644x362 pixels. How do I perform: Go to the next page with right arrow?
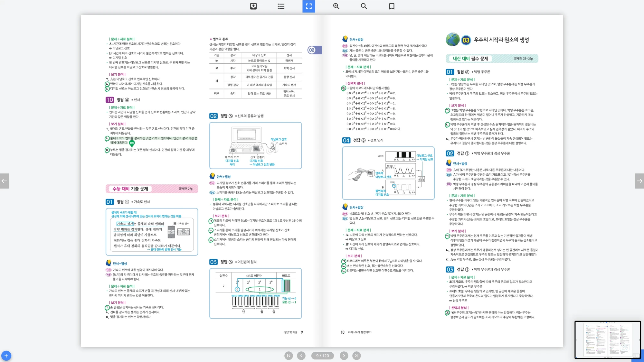[639, 181]
